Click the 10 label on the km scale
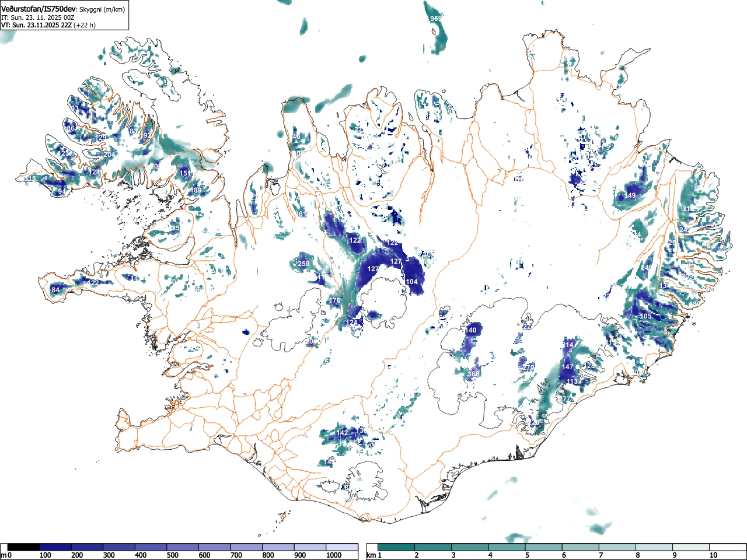Image resolution: width=747 pixels, height=560 pixels. pos(713,555)
